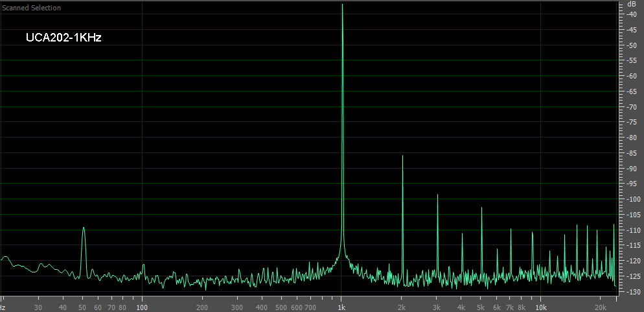The width and height of the screenshot is (644, 312).
Task: Click the 8k frequency axis label
Action: (x=522, y=307)
